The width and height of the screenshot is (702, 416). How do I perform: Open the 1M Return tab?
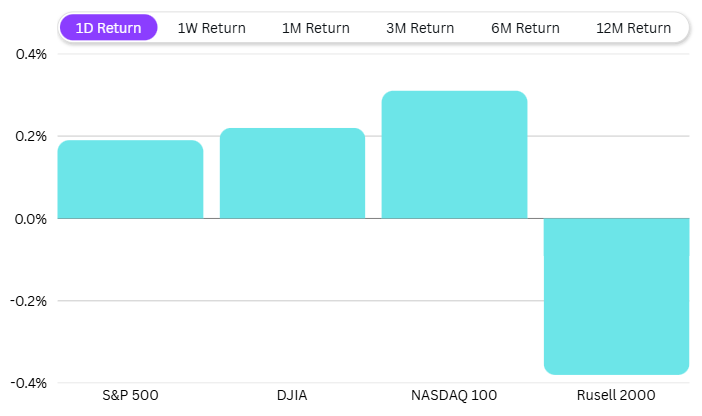click(315, 28)
